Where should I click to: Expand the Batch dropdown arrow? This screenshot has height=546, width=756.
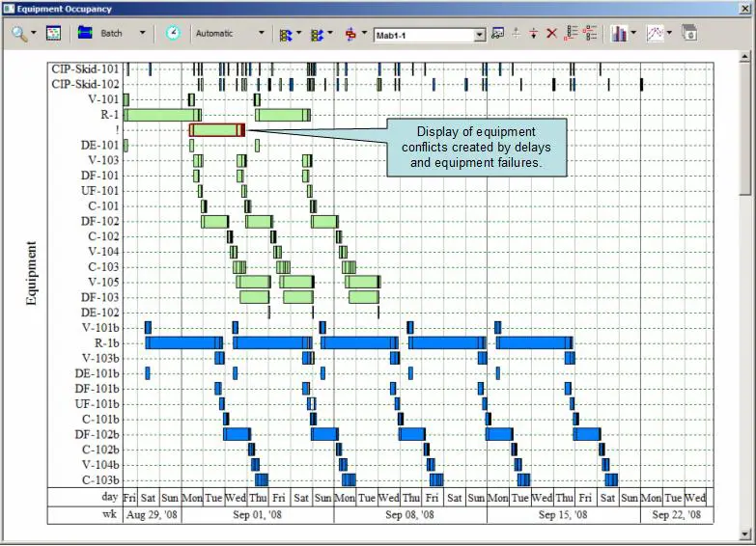[x=143, y=33]
